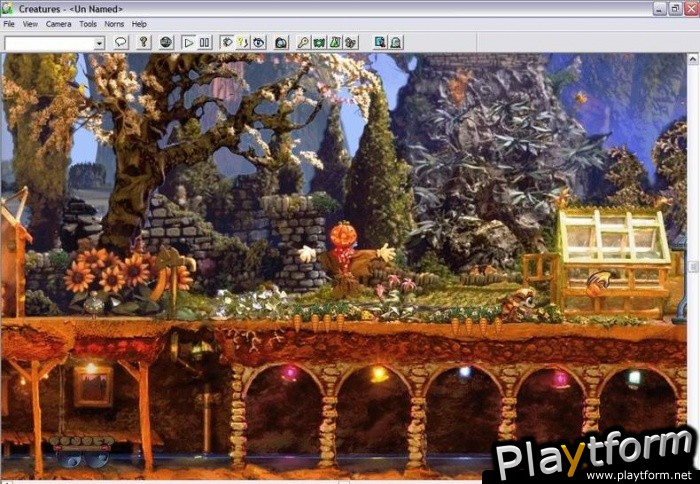Minimize the Creatures window
Screen dimensions: 700x484
[660, 8]
